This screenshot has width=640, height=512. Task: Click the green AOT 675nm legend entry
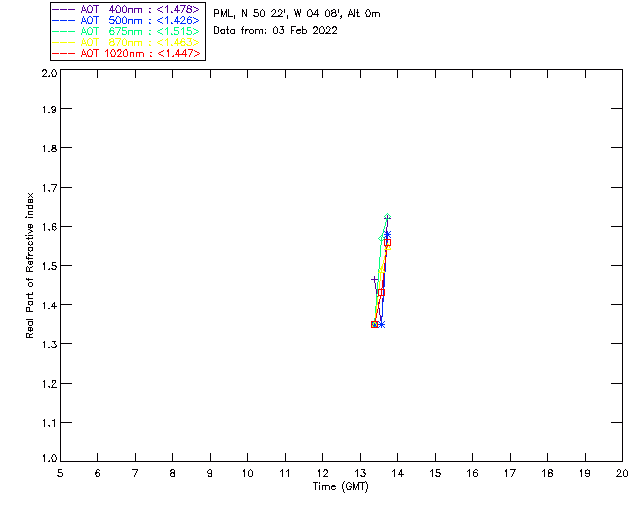(126, 31)
